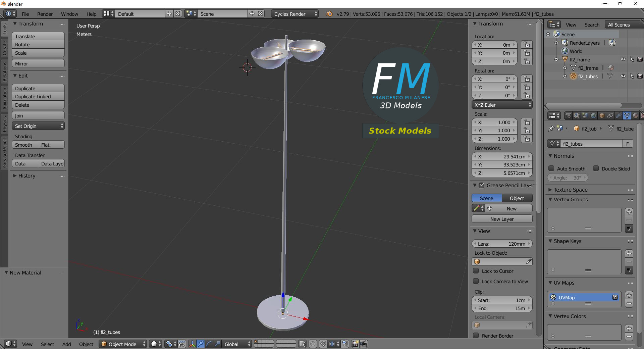Hide fl2_frame object with its eye icon

(623, 59)
